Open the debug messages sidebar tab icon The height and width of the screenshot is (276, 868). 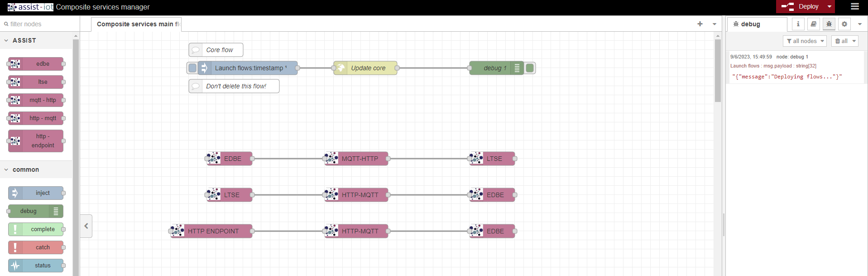pos(829,24)
